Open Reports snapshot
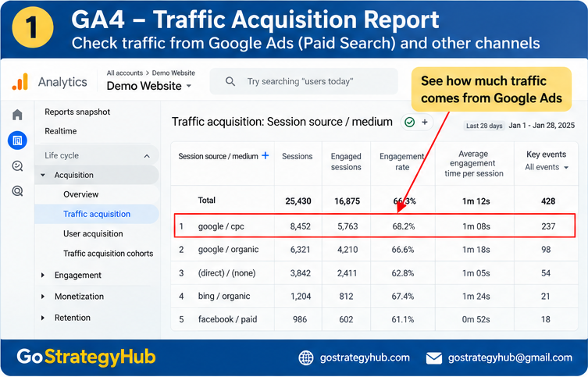 coord(77,112)
